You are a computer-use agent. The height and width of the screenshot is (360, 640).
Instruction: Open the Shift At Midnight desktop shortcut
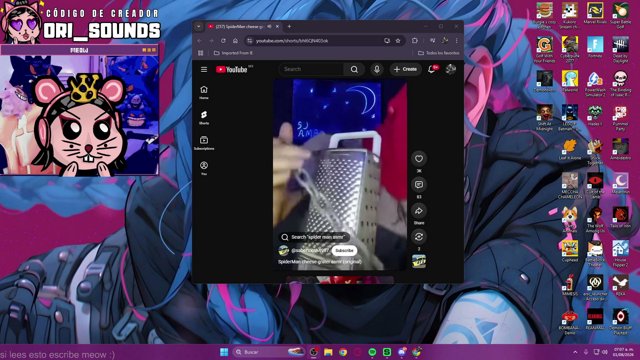pos(544,118)
